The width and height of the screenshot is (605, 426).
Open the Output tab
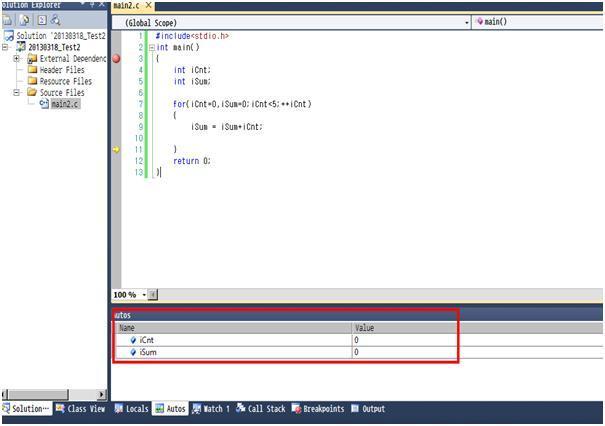[368, 409]
